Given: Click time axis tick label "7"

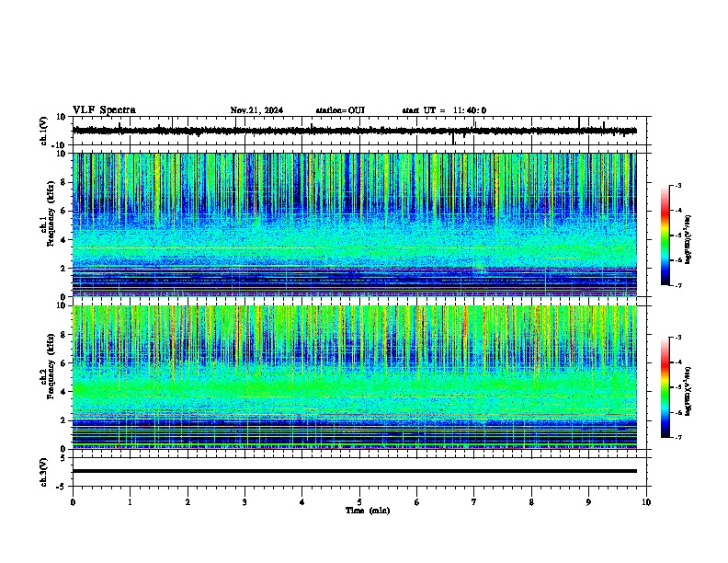Looking at the screenshot, I should click(x=474, y=502).
